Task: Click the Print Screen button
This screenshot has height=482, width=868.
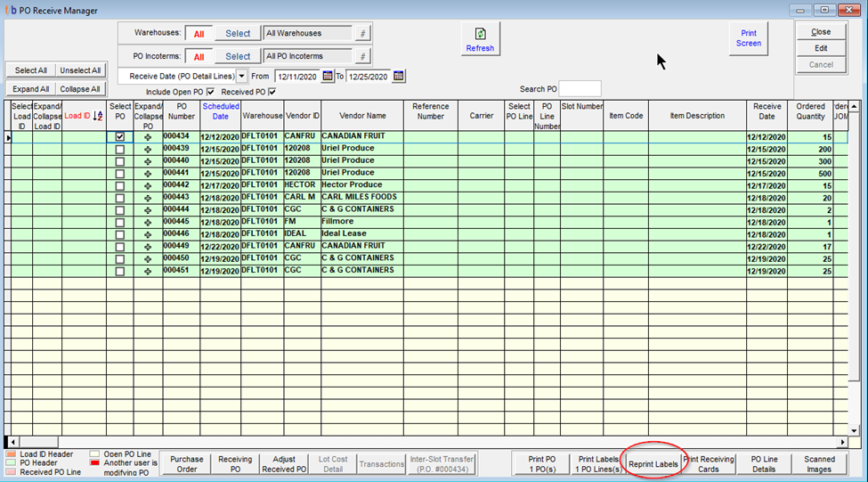Action: [x=748, y=38]
